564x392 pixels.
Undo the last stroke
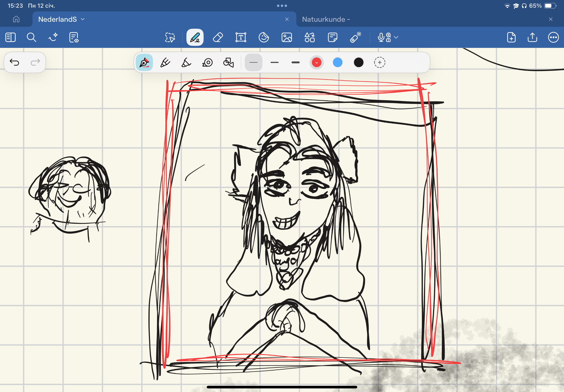tap(14, 62)
